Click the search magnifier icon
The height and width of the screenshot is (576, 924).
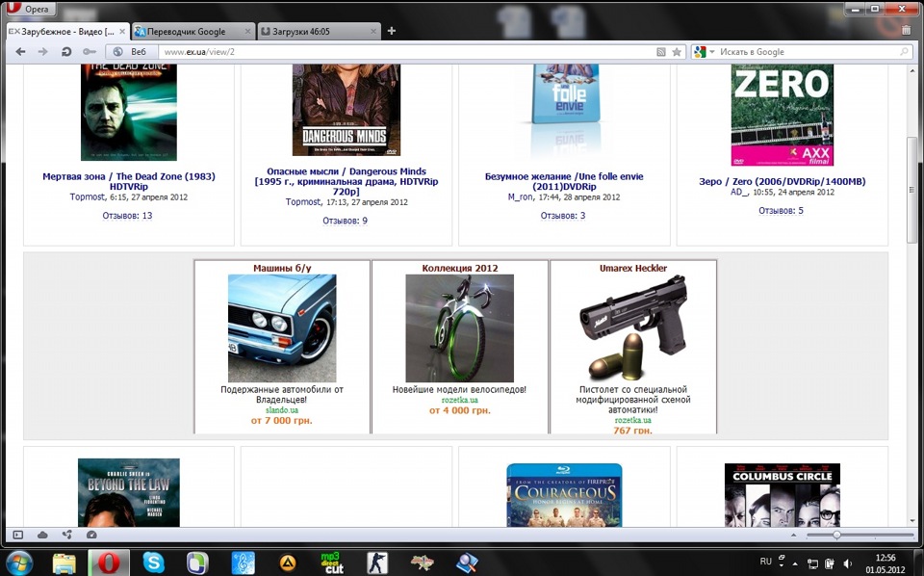click(x=904, y=52)
